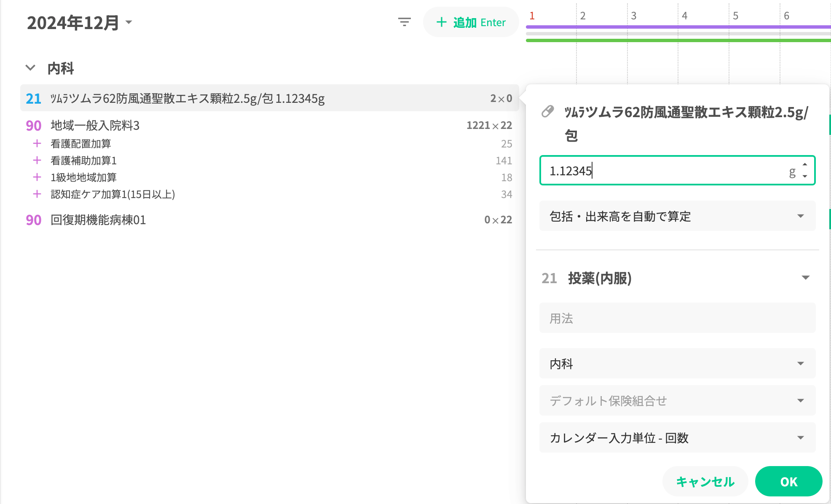This screenshot has height=504, width=831.
Task: Decrease dosage with stepper down arrow
Action: click(805, 176)
